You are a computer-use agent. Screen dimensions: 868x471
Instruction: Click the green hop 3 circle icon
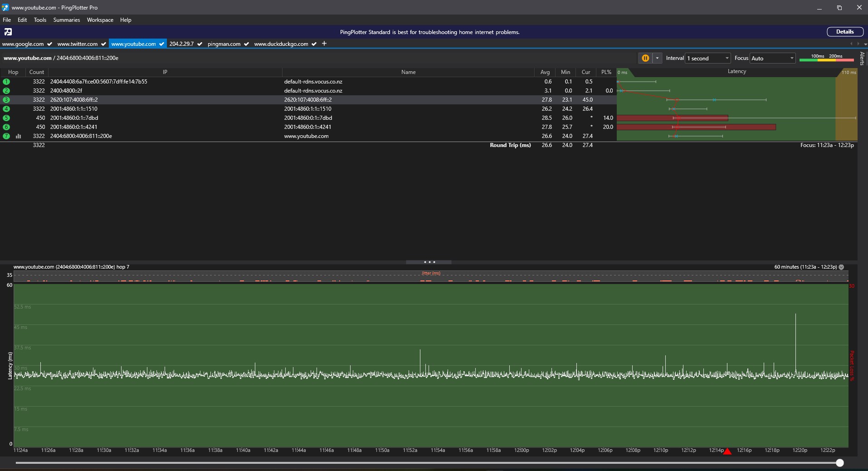point(6,100)
